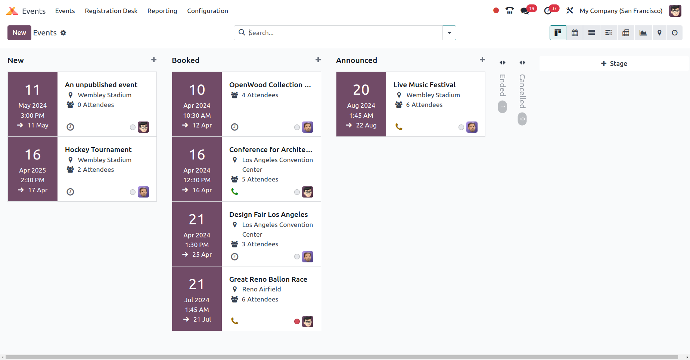
Task: Click the Cancelled column record count pill
Action: tap(522, 119)
